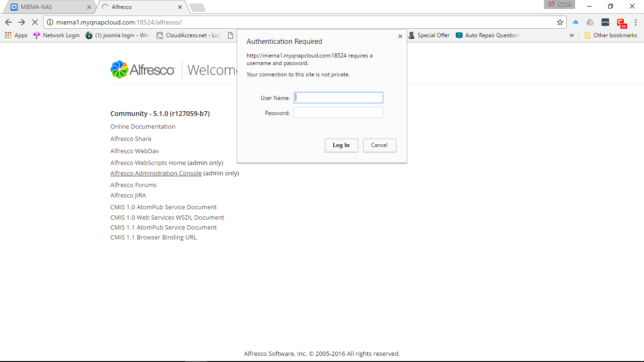Screen dimensions: 644x362
Task: Open the Apps bookmarks shortcut
Action: coord(16,35)
